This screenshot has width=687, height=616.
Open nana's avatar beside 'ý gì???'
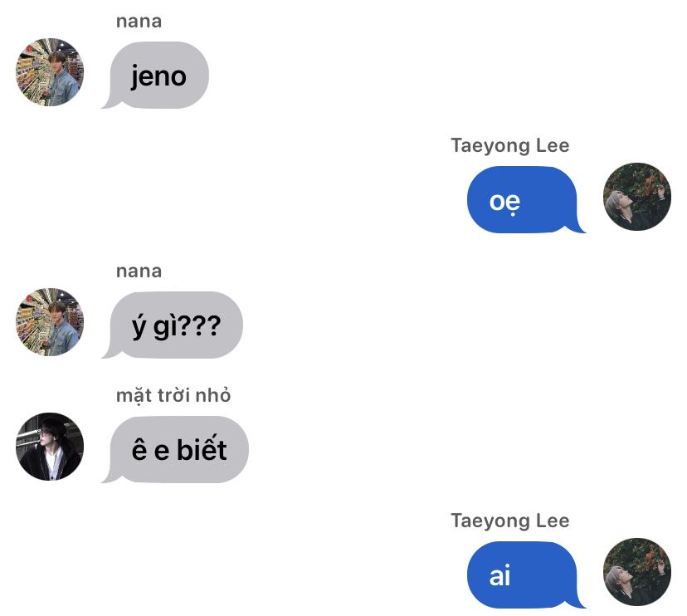click(x=50, y=322)
